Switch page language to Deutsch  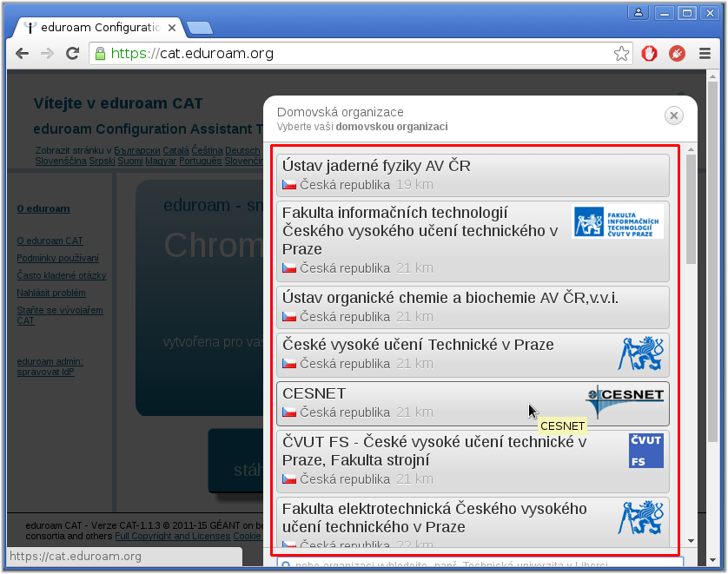pos(242,150)
